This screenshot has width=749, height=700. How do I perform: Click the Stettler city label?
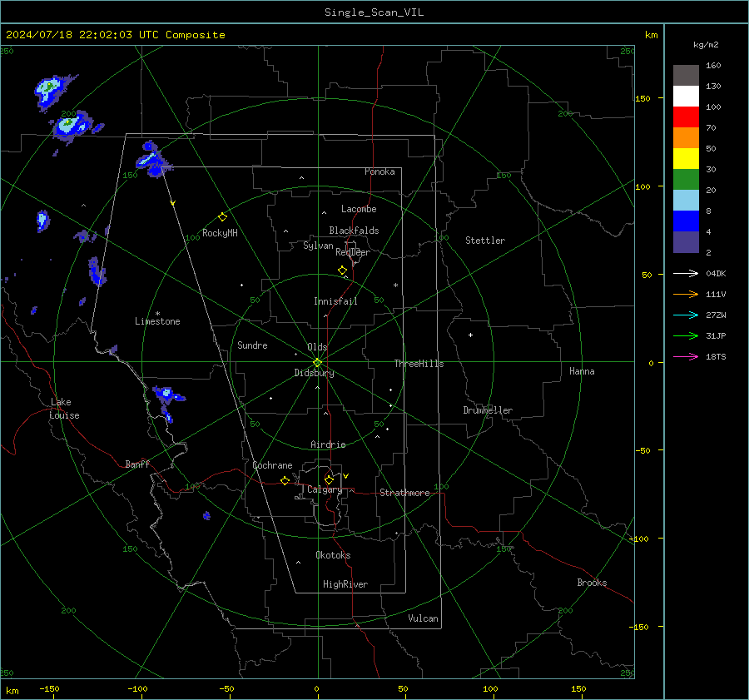[x=485, y=241]
